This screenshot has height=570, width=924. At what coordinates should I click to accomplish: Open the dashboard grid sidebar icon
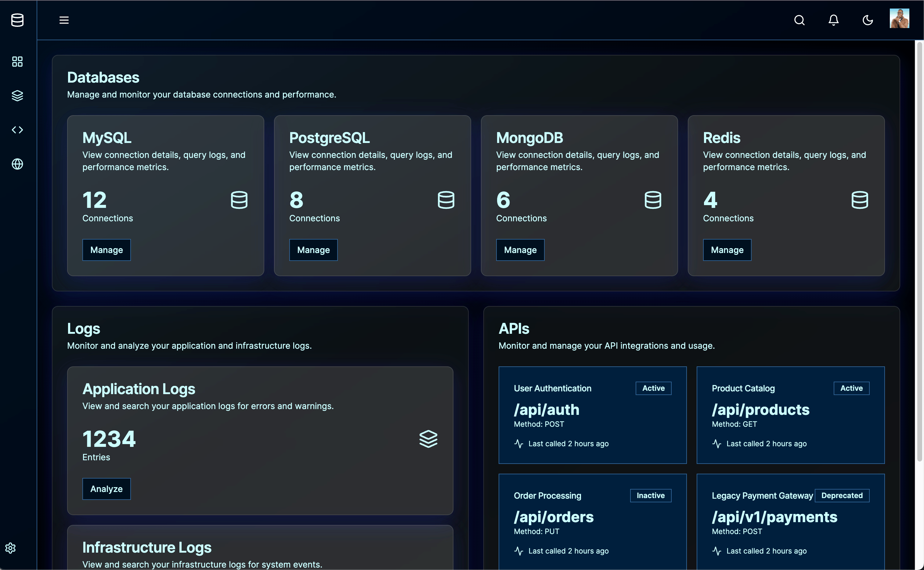pos(17,62)
